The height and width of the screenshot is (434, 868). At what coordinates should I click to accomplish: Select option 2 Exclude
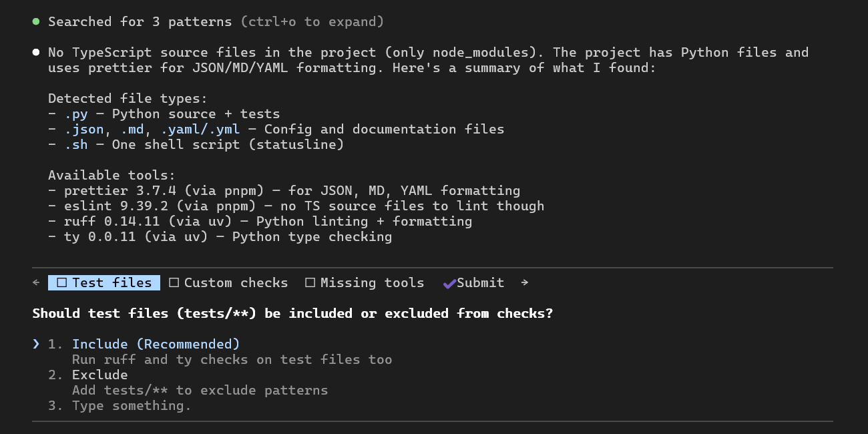pyautogui.click(x=99, y=375)
